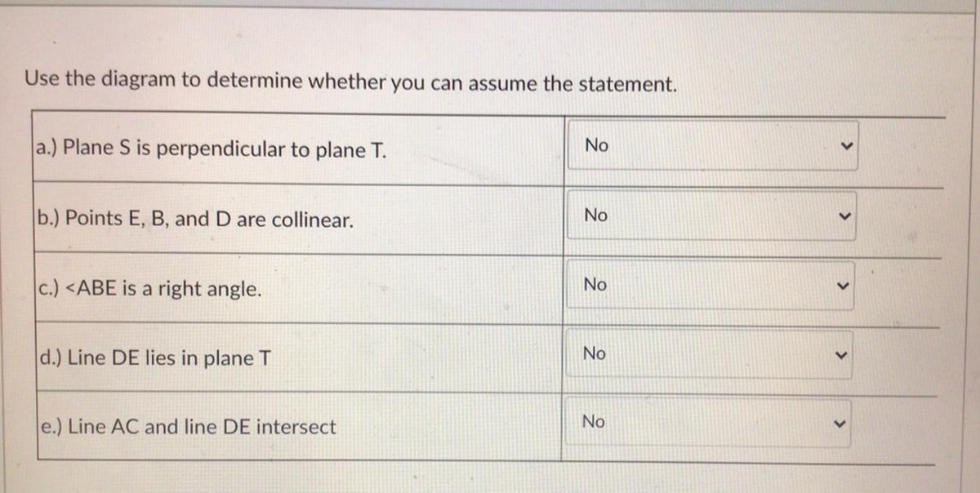Viewport: 980px width, 493px height.
Task: Click the 'No' value beside Line AC statement
Action: [594, 422]
